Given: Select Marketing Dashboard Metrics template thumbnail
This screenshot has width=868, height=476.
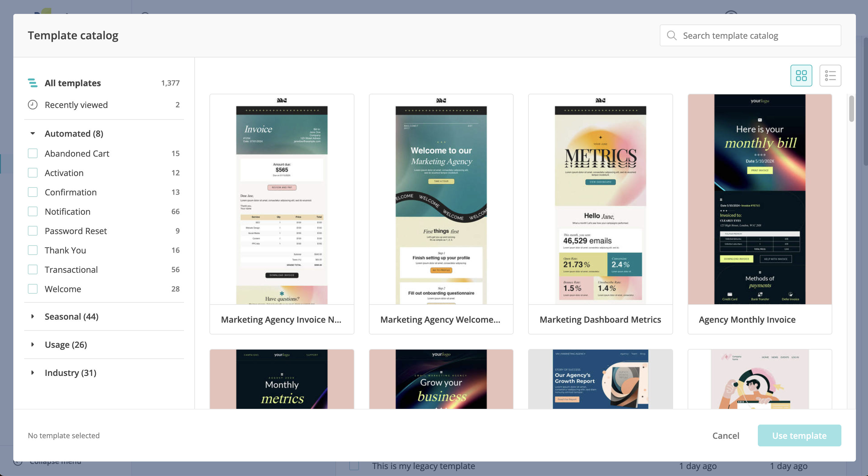Looking at the screenshot, I should pyautogui.click(x=600, y=199).
